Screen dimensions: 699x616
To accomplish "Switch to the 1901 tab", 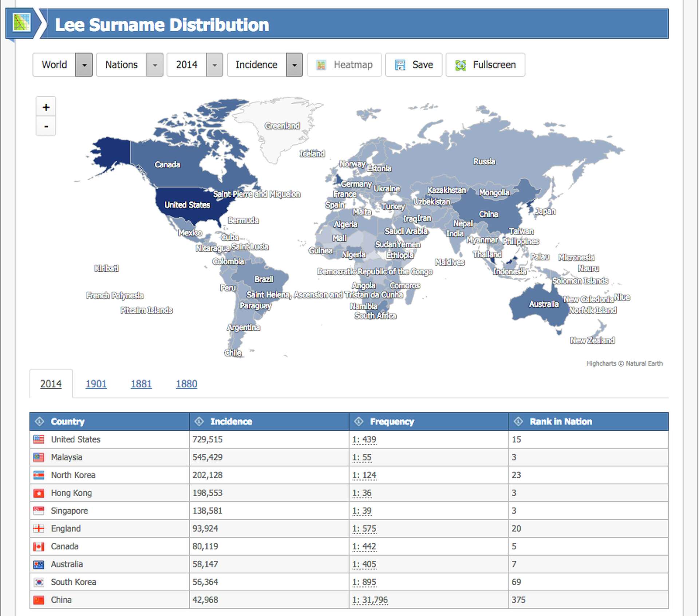I will coord(96,384).
